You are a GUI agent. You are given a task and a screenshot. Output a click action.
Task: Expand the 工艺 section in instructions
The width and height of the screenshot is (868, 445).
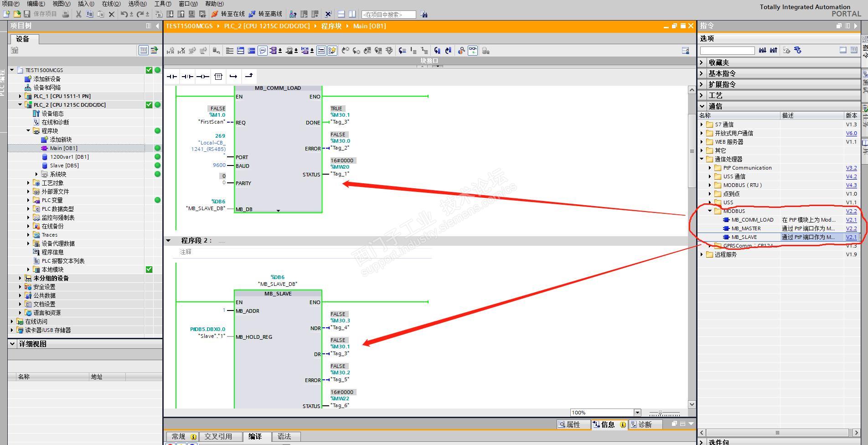[702, 95]
